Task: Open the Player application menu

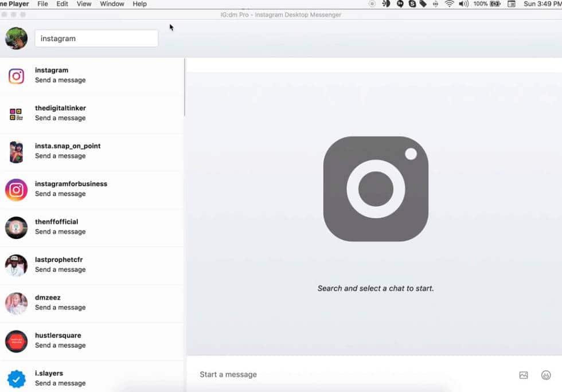Action: [15, 4]
